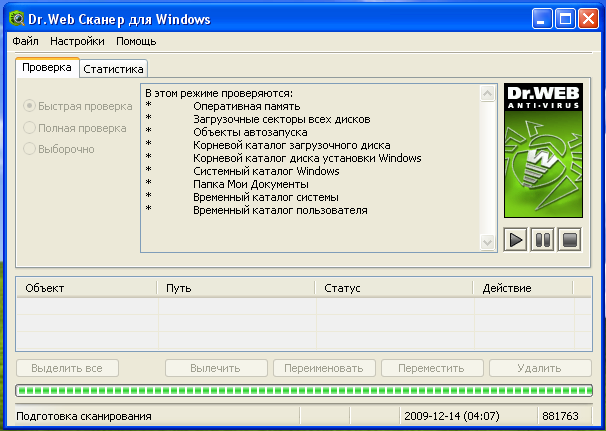
Task: Sort by the Действие column header
Action: click(x=523, y=288)
